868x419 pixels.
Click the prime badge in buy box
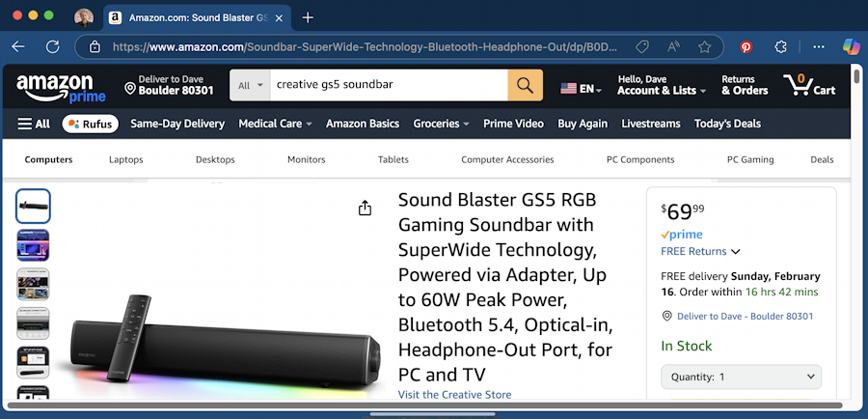tap(682, 235)
